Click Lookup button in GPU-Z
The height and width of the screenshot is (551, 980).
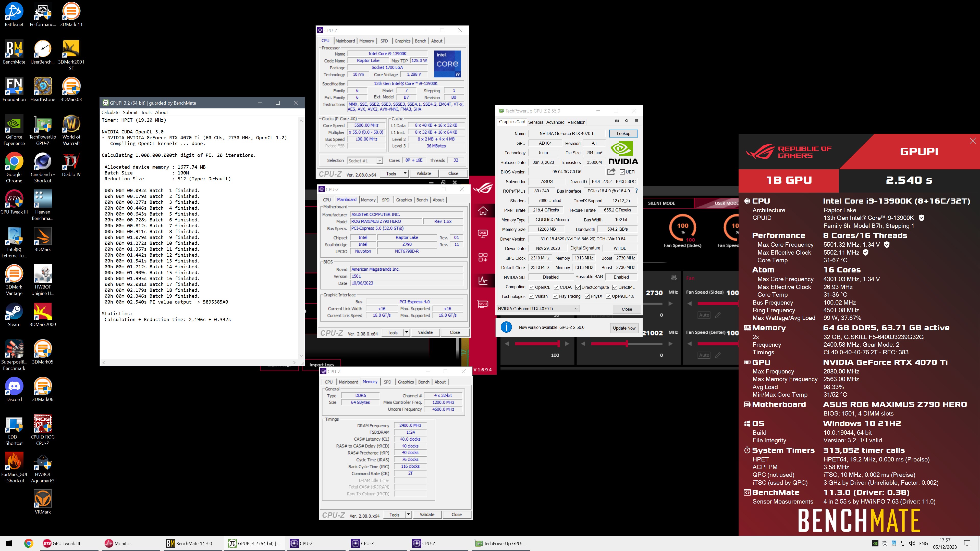tap(623, 133)
